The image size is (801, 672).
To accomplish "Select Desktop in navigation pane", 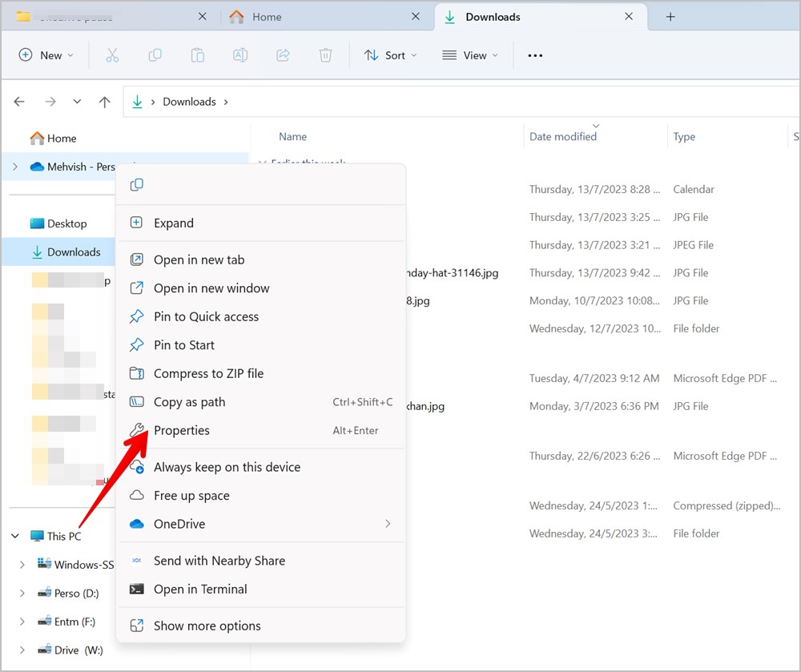I will (x=58, y=223).
